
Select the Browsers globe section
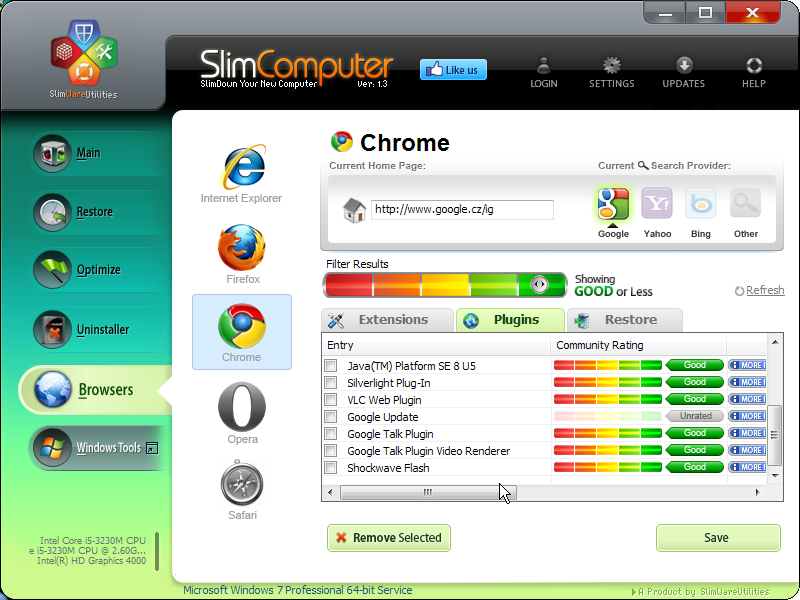pos(95,389)
